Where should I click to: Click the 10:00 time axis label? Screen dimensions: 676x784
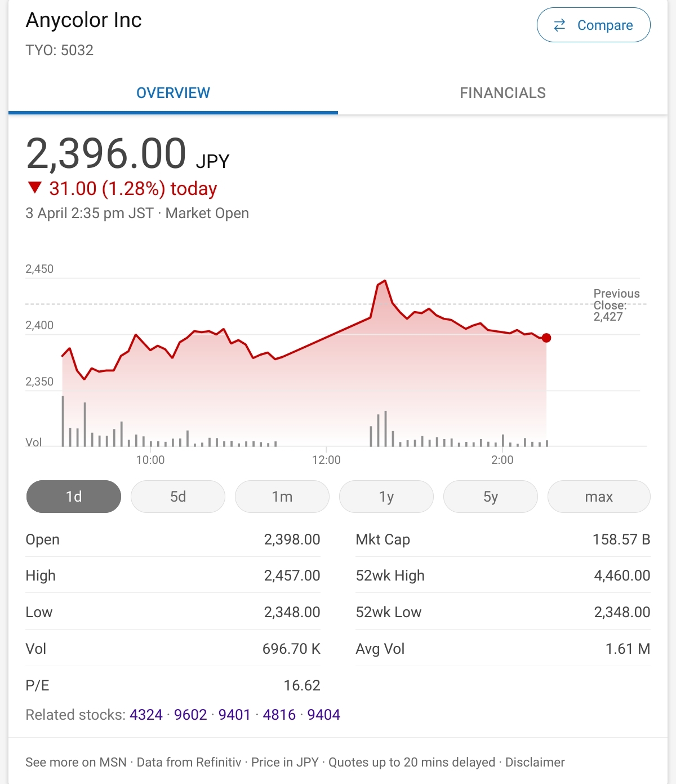(x=150, y=460)
